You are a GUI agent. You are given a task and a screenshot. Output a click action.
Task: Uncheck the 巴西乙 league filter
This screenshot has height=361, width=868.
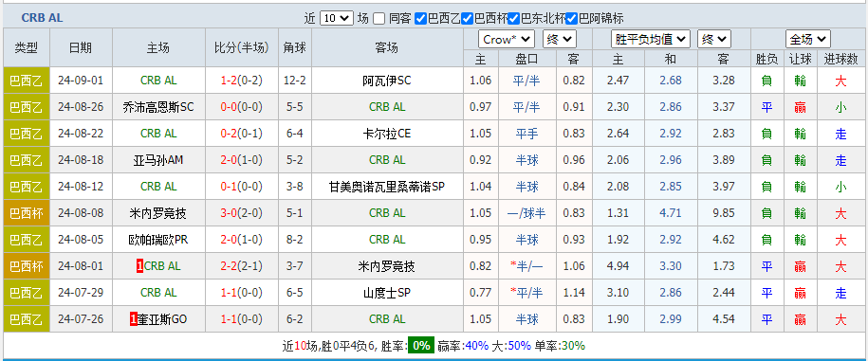(x=420, y=19)
